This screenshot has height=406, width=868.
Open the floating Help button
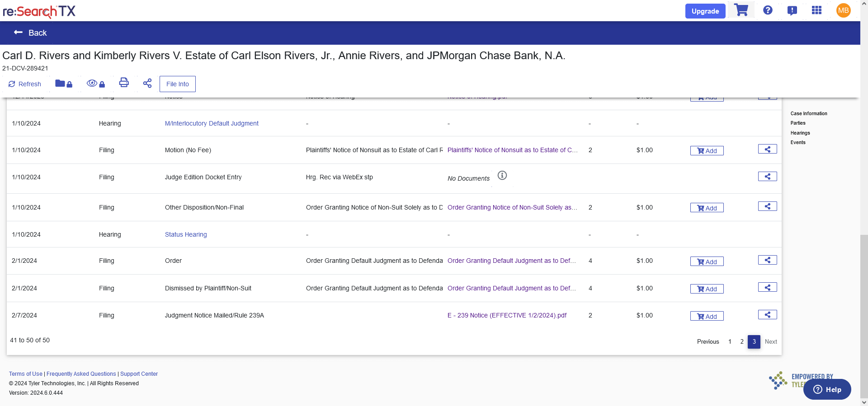[x=827, y=389]
